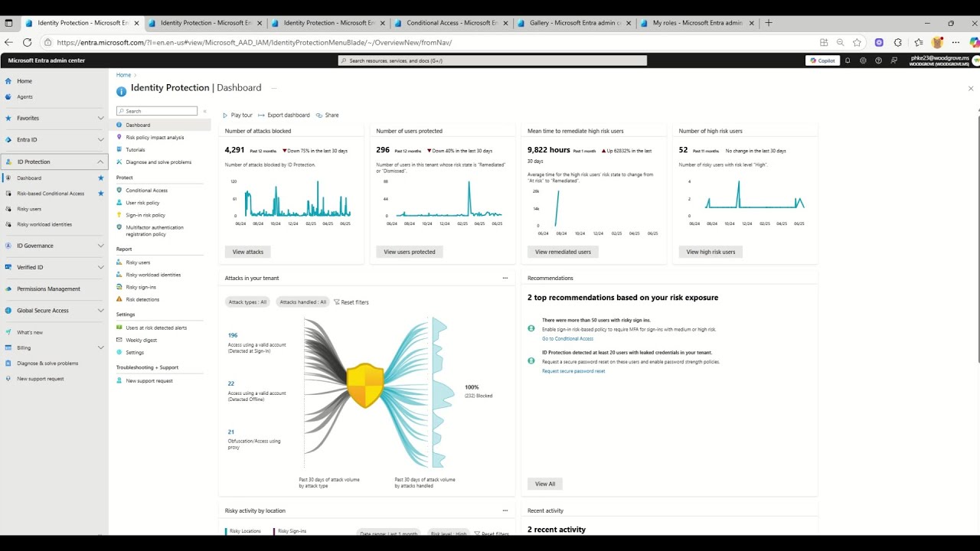The image size is (980, 551).
Task: Expand the Verified ID section
Action: (x=100, y=267)
